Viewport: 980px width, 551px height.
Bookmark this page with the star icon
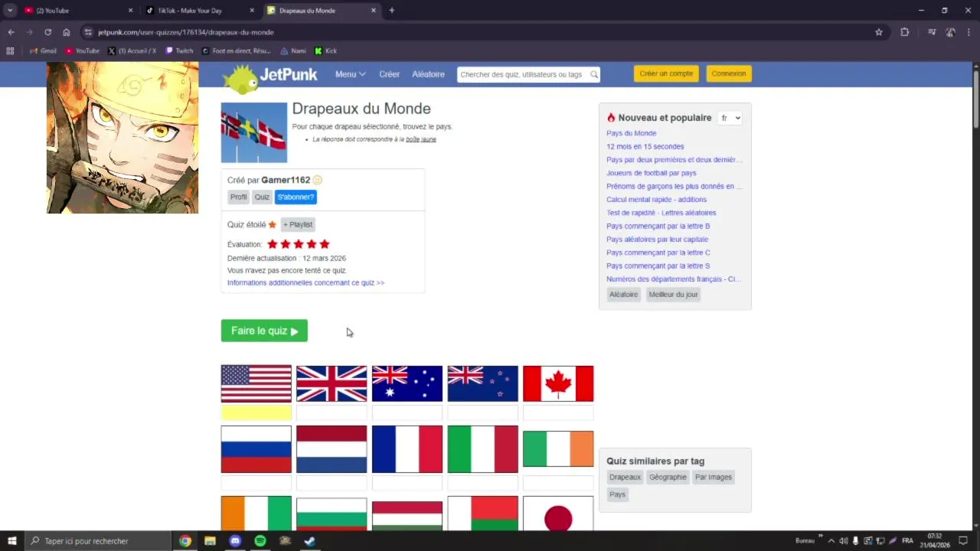(x=879, y=32)
